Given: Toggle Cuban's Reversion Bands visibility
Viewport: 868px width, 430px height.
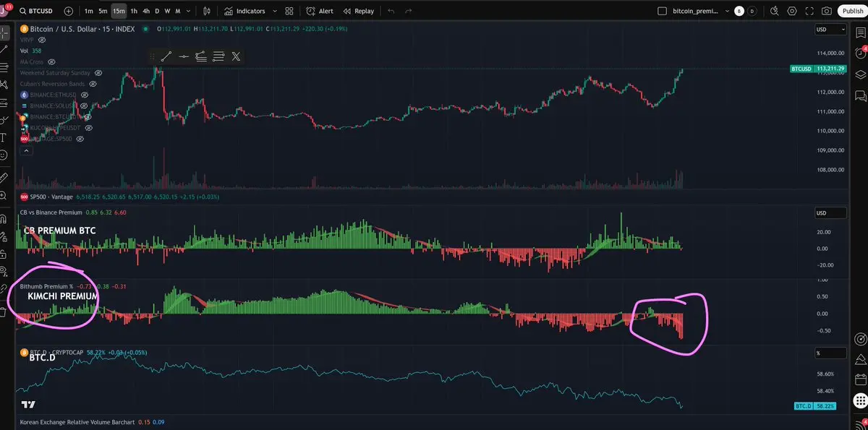Looking at the screenshot, I should [x=93, y=84].
